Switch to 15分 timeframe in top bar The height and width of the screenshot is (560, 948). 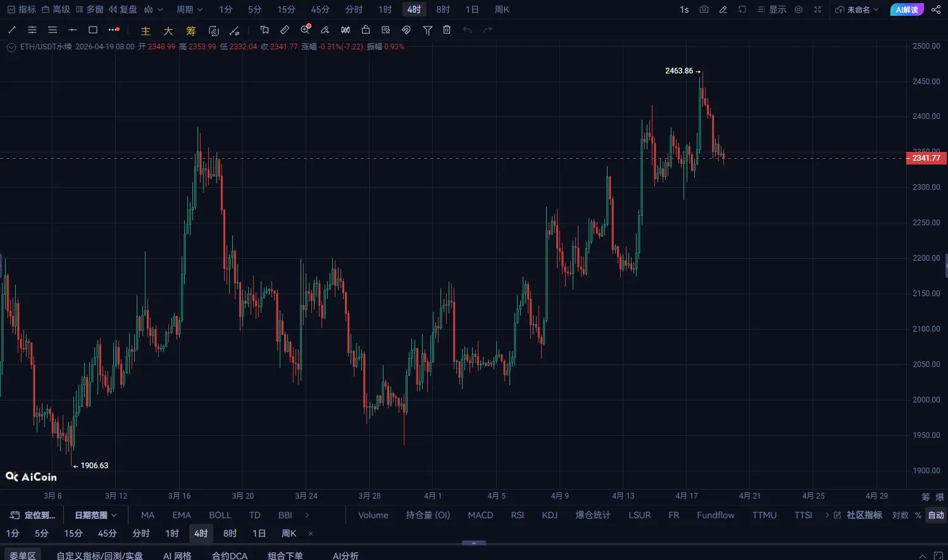[x=286, y=9]
